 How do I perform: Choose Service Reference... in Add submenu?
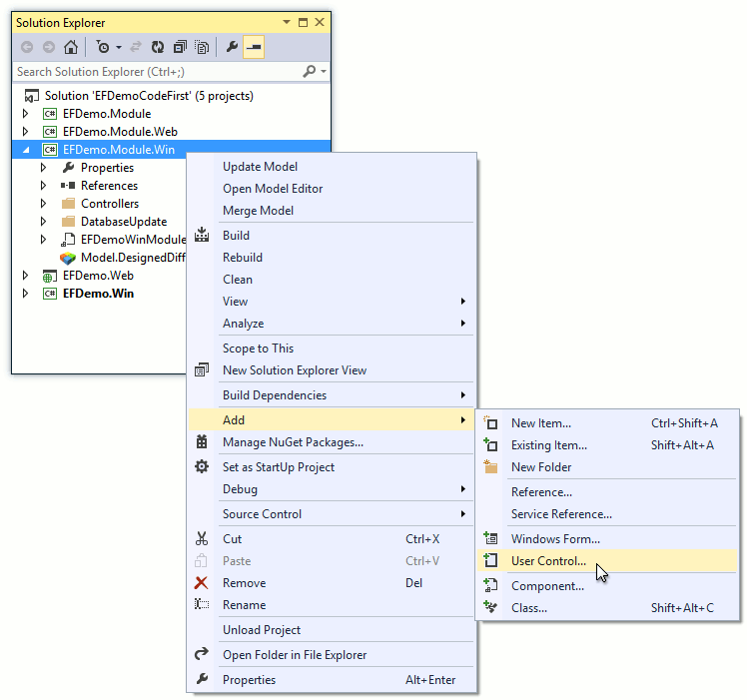click(x=561, y=514)
